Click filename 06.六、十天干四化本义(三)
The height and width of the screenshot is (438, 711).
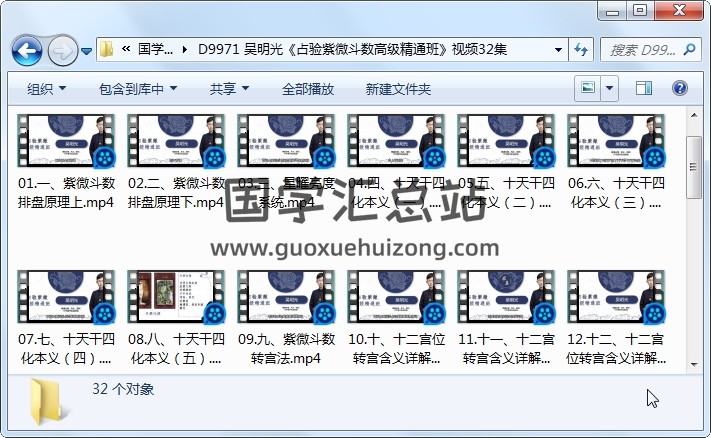point(616,193)
